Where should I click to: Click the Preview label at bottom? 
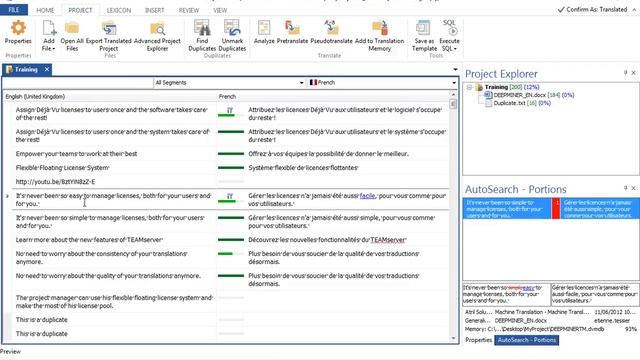[x=11, y=351]
